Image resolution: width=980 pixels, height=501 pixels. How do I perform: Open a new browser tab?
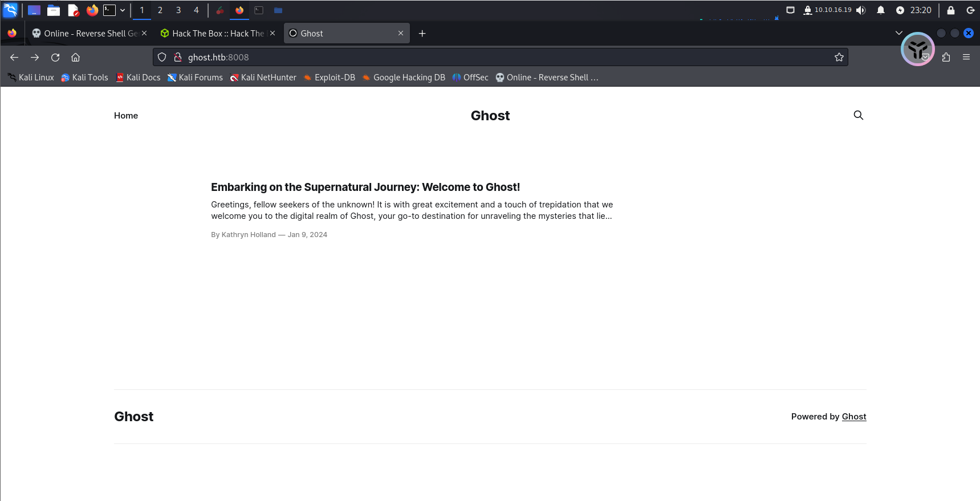[x=422, y=34]
